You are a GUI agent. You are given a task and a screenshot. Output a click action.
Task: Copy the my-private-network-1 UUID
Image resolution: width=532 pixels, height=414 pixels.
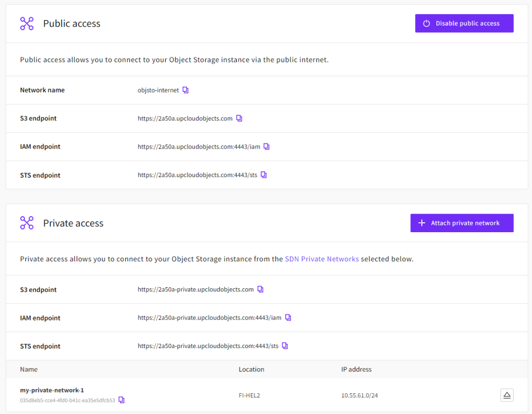pyautogui.click(x=121, y=400)
